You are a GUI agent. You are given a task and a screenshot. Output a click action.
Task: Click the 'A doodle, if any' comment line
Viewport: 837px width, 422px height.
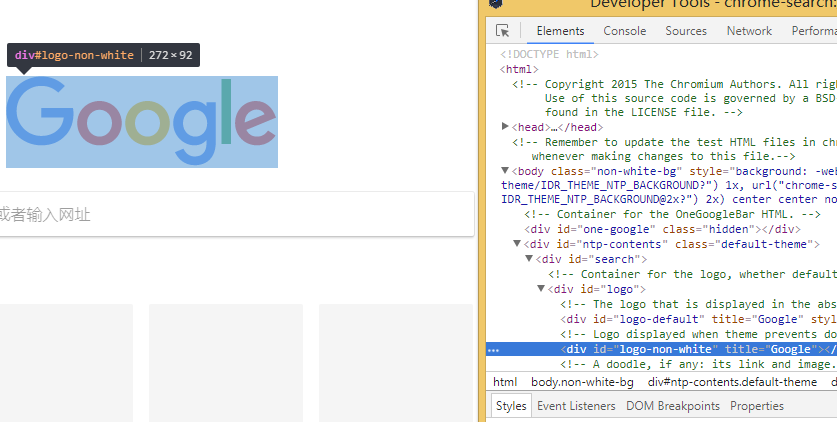click(698, 364)
